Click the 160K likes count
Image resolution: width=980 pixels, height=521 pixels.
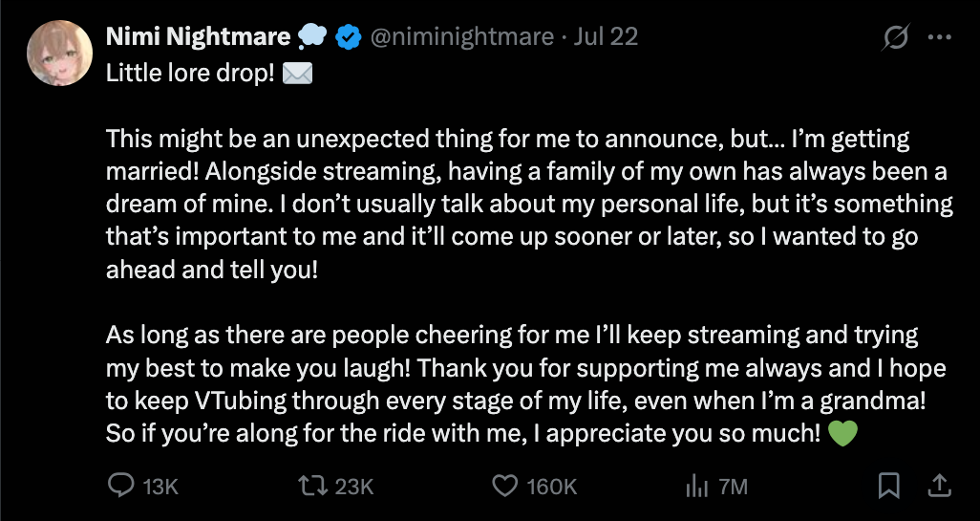[x=552, y=488]
